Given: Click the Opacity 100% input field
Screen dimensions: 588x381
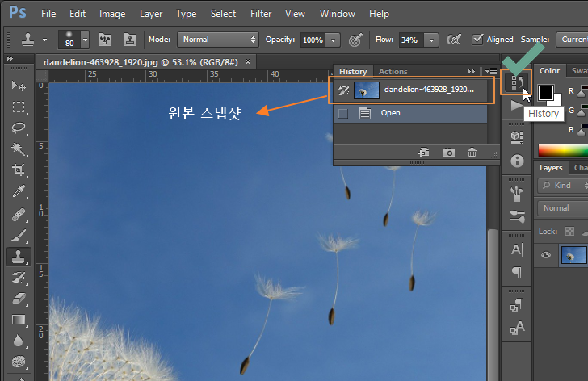Looking at the screenshot, I should coord(313,40).
